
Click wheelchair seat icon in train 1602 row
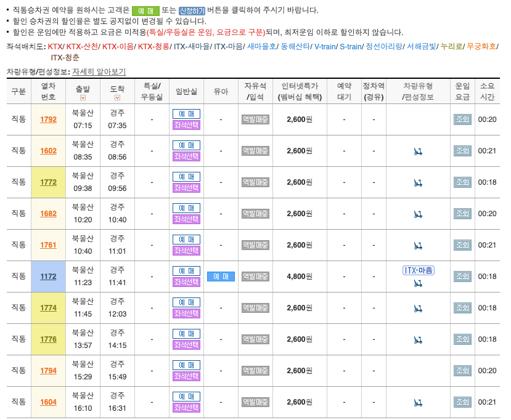coord(419,150)
